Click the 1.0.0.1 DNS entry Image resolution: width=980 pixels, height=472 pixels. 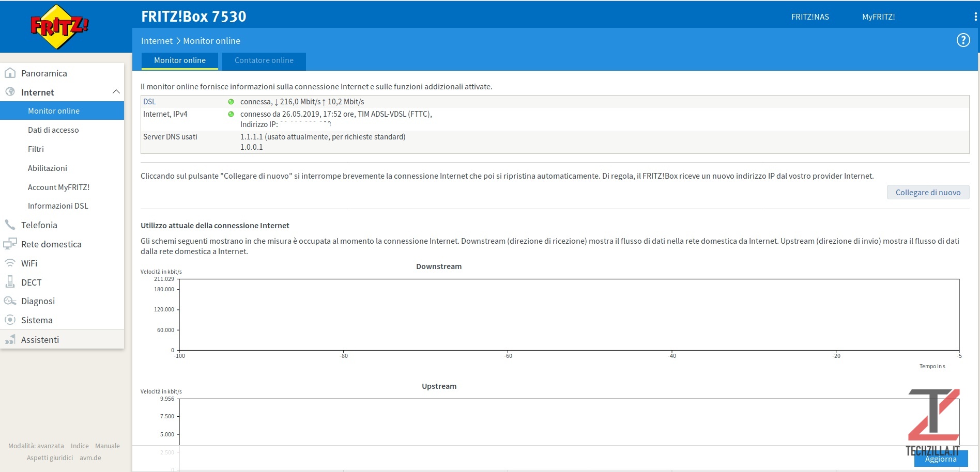251,147
